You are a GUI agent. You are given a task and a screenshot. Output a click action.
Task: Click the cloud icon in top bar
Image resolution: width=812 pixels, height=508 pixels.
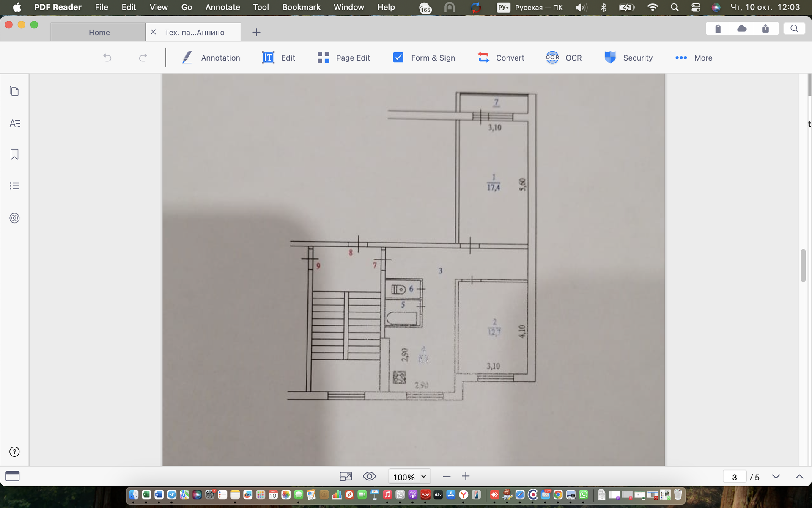coord(742,29)
